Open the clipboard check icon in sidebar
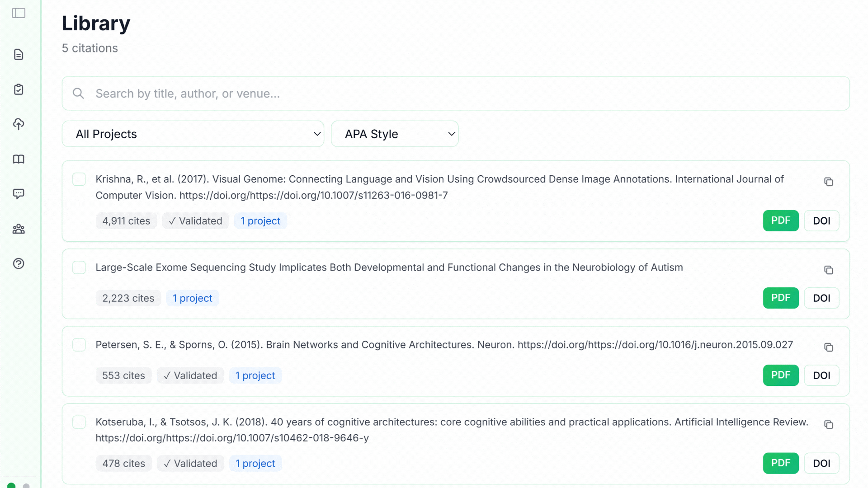 tap(19, 89)
